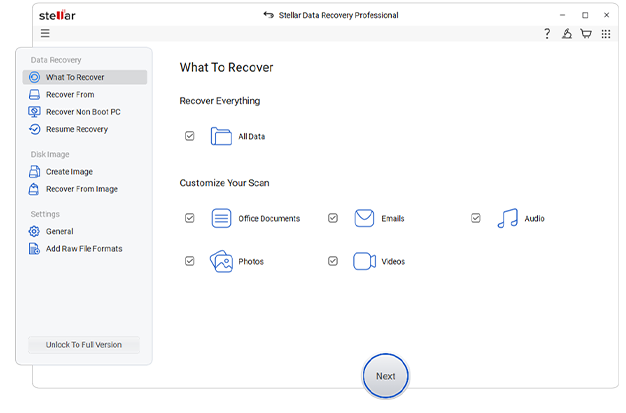
Task: Click the Next button
Action: pyautogui.click(x=386, y=376)
